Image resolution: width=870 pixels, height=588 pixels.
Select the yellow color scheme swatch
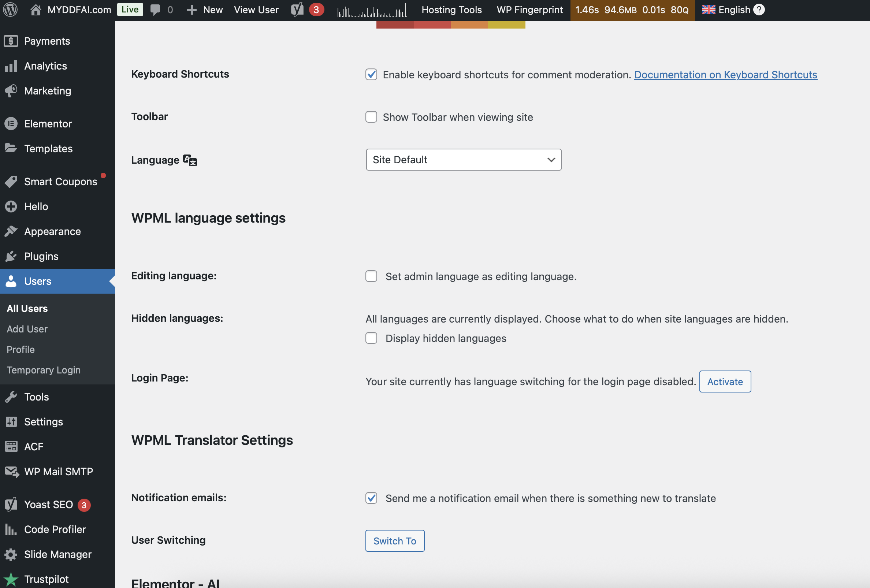click(507, 25)
